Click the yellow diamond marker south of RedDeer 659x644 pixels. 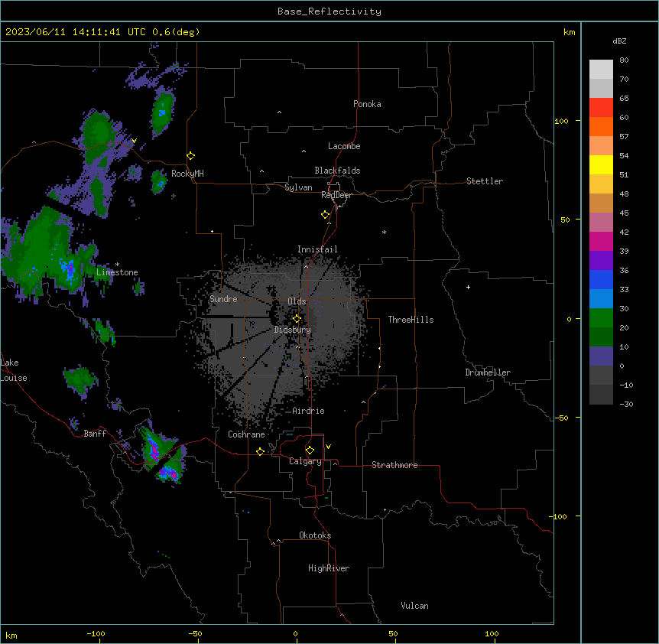click(x=326, y=215)
